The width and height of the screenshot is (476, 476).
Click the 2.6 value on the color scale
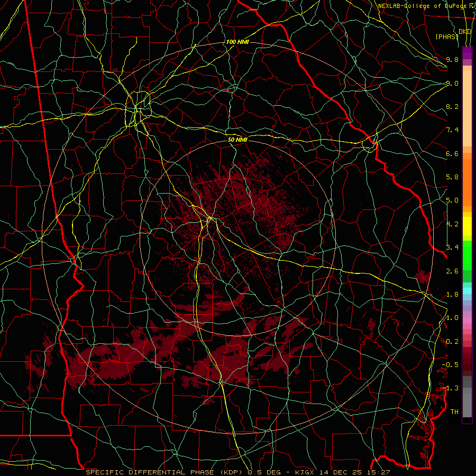(452, 271)
